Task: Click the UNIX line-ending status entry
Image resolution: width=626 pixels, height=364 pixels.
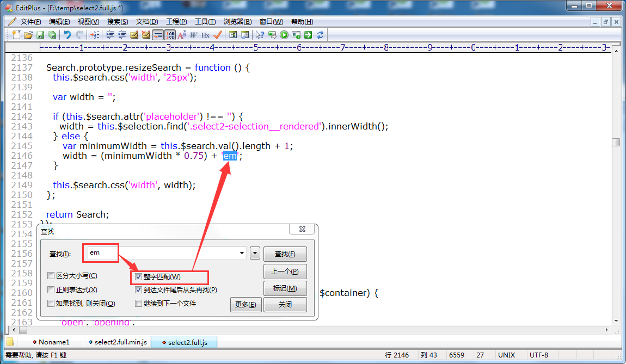Action: [x=506, y=355]
